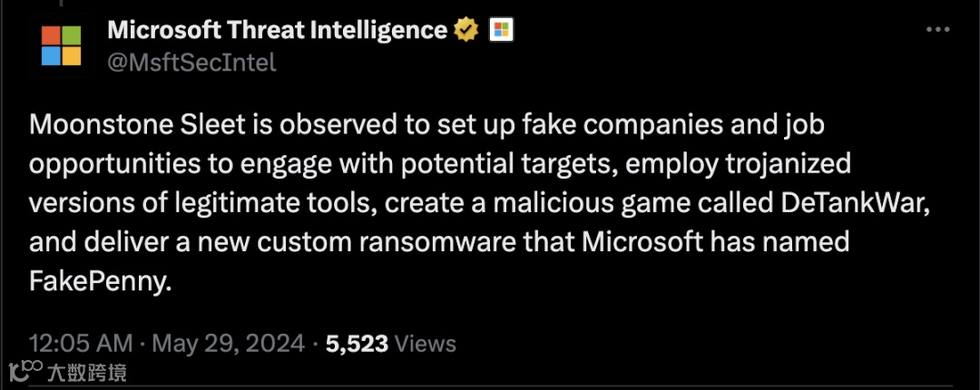Click the May 29, 2024 date
Screen dimensions: 980x390
(x=228, y=344)
